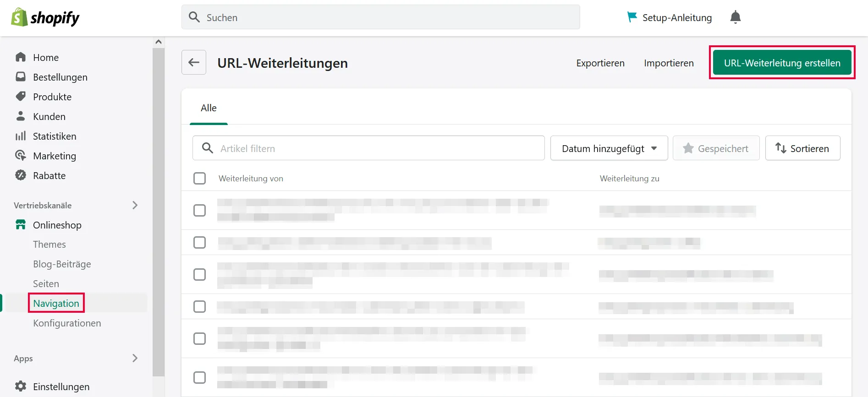Open Marketing in sidebar
The width and height of the screenshot is (868, 397).
tap(55, 156)
